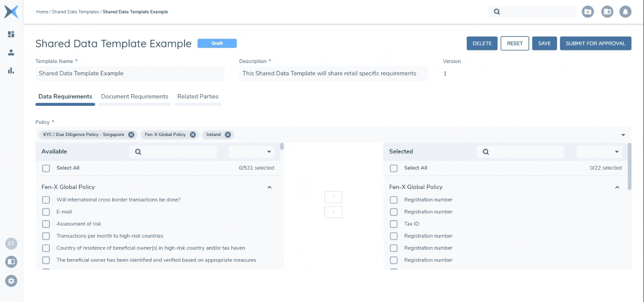Click the book icon in the sidebar
Image resolution: width=644 pixels, height=302 pixels.
pyautogui.click(x=11, y=262)
